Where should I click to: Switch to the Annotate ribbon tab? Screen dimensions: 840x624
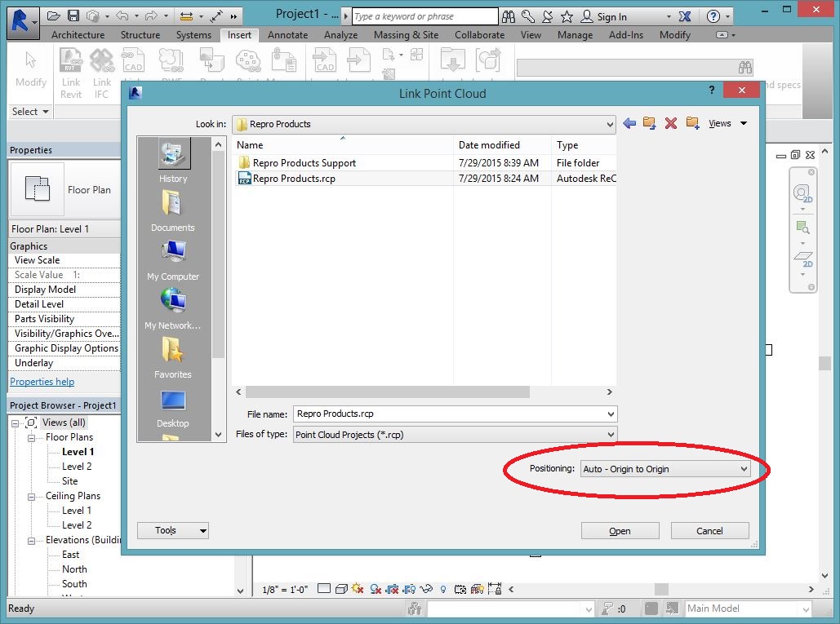click(287, 35)
